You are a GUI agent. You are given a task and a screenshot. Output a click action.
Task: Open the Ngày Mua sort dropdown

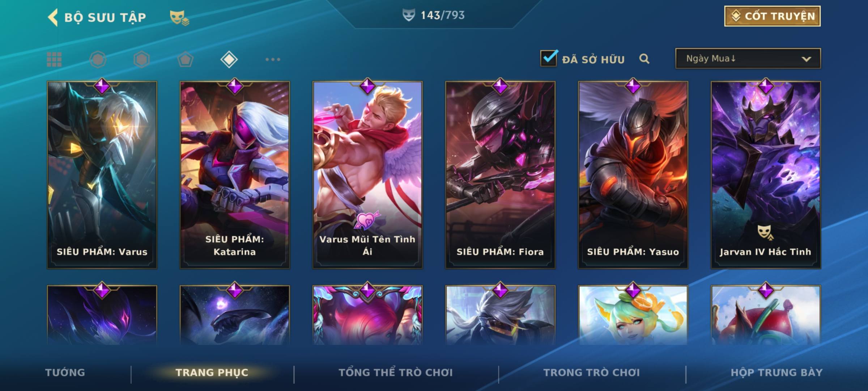748,58
